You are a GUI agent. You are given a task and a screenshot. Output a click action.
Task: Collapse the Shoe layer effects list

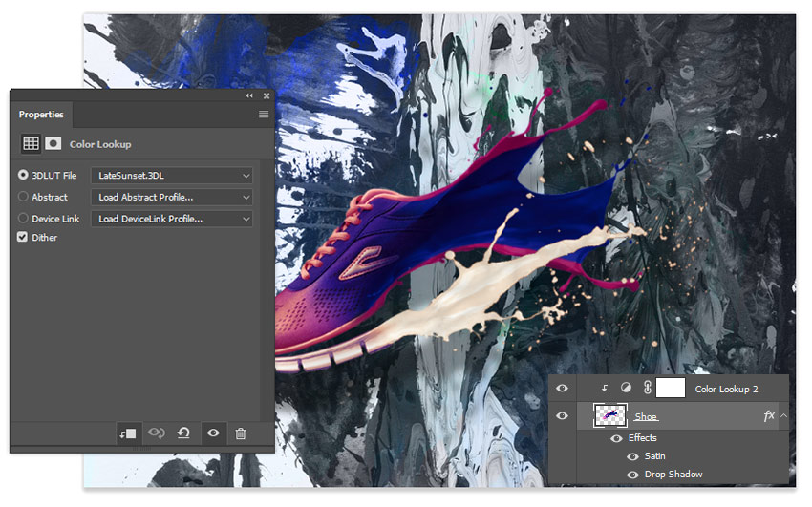coord(783,415)
